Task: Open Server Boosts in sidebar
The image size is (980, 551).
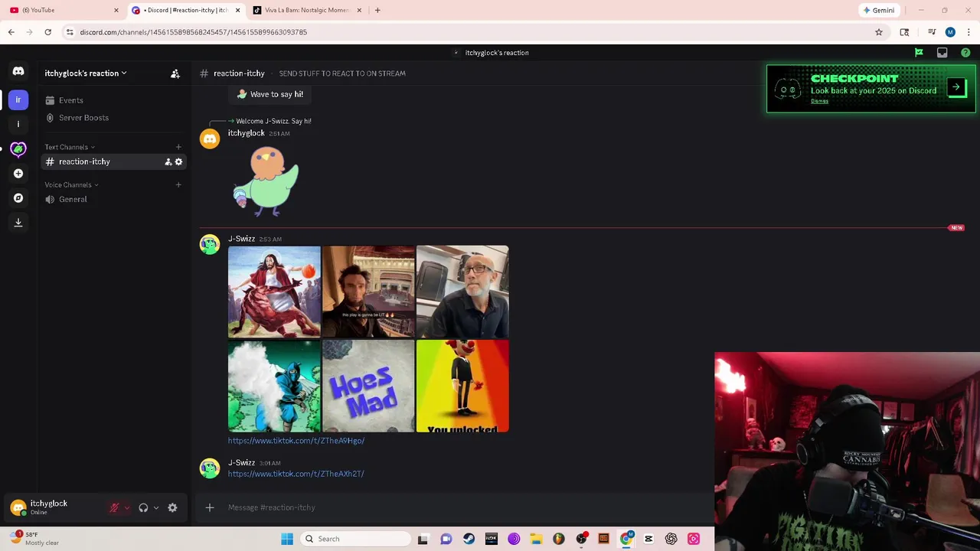Action: click(x=112, y=118)
